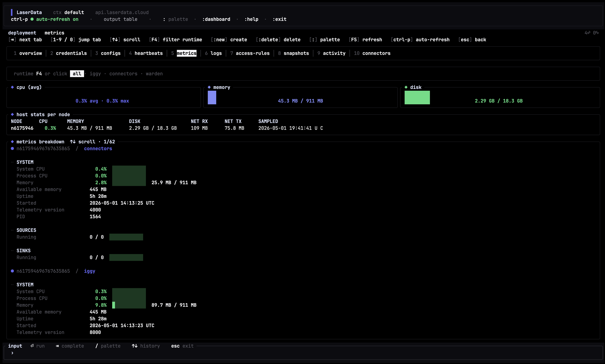Select the 'all' runtime filter
This screenshot has height=364, width=605.
coord(77,74)
